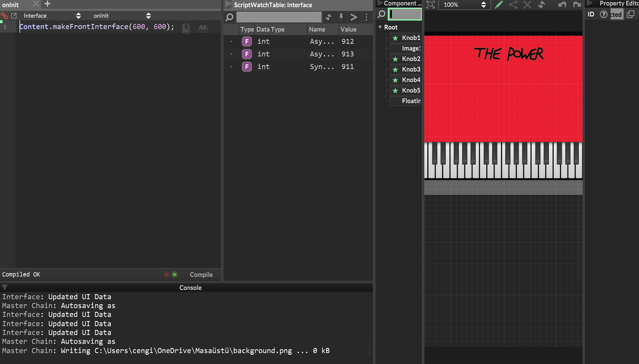Viewport: 639px width, 364px height.
Task: Click the share nodes icon in toolbar
Action: 513,5
